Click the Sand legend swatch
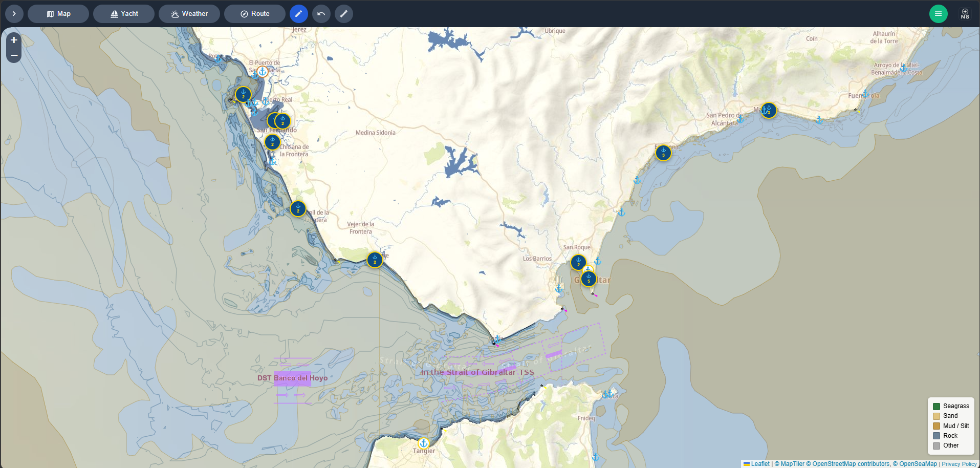Image resolution: width=980 pixels, height=468 pixels. pyautogui.click(x=937, y=416)
